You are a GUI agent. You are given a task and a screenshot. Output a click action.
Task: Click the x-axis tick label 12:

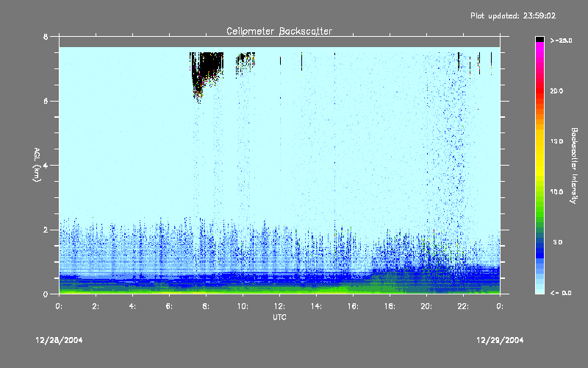point(279,306)
